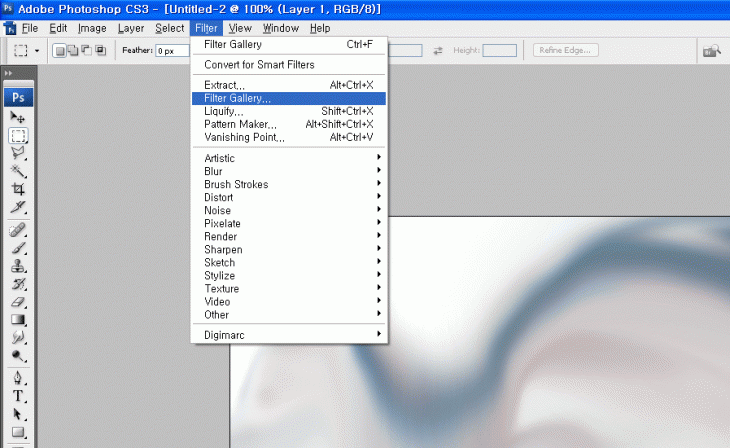Choose New selection mode

pyautogui.click(x=59, y=50)
